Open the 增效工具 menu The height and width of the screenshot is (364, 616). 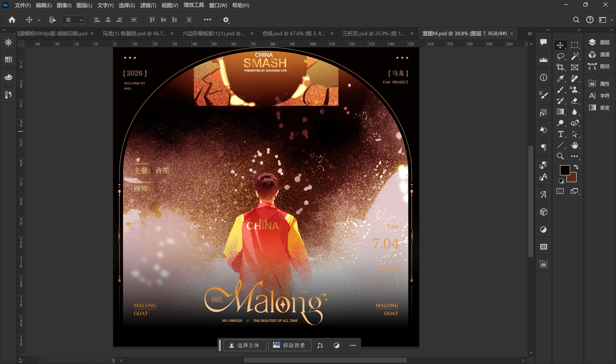pyautogui.click(x=194, y=5)
